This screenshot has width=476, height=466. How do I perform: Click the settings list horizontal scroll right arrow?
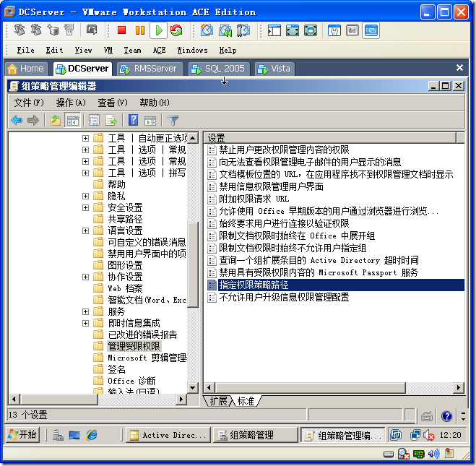(459, 388)
